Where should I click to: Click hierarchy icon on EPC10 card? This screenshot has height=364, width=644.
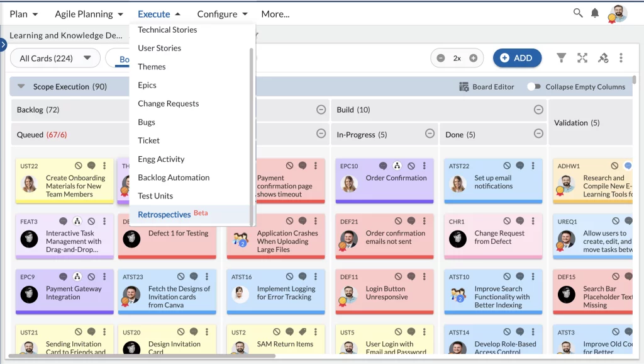[397, 166]
